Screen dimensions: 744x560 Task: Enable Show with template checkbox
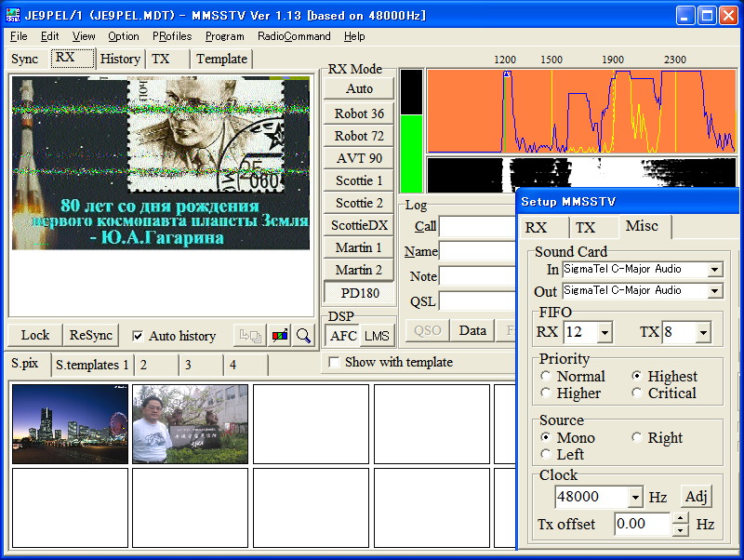334,362
